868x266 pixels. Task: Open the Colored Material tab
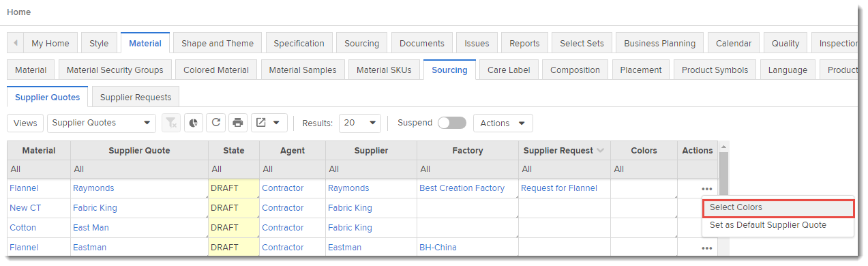click(216, 70)
